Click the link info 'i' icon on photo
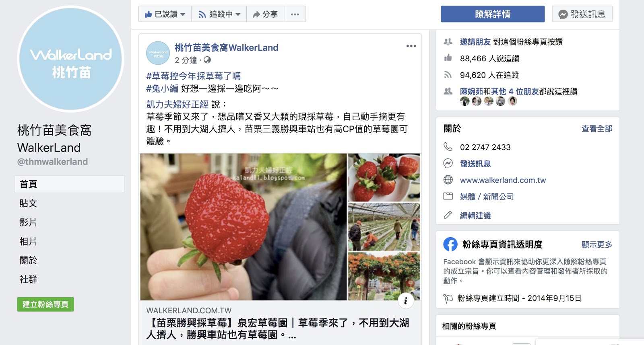The height and width of the screenshot is (345, 644). click(406, 301)
